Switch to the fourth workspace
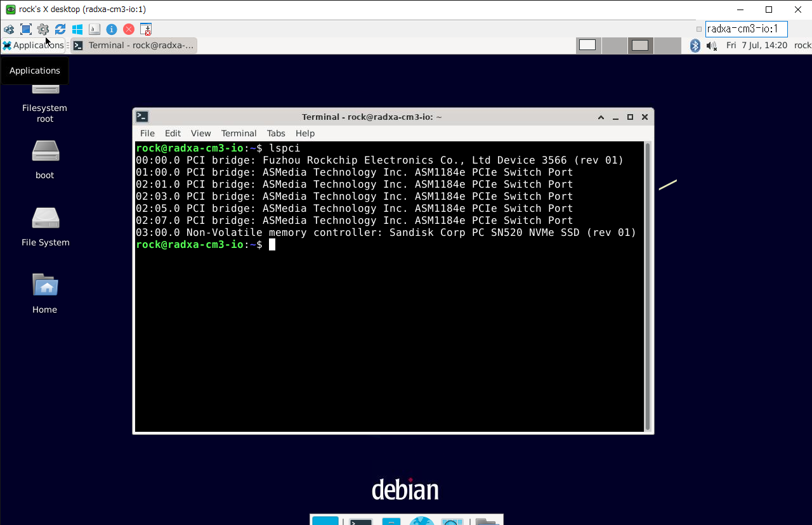 tap(667, 45)
